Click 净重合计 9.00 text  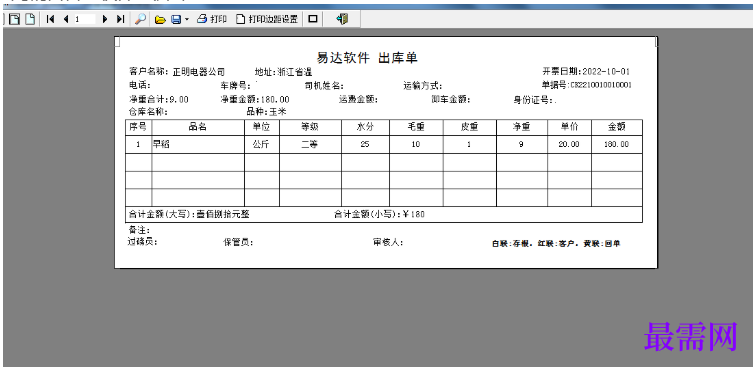coord(158,100)
